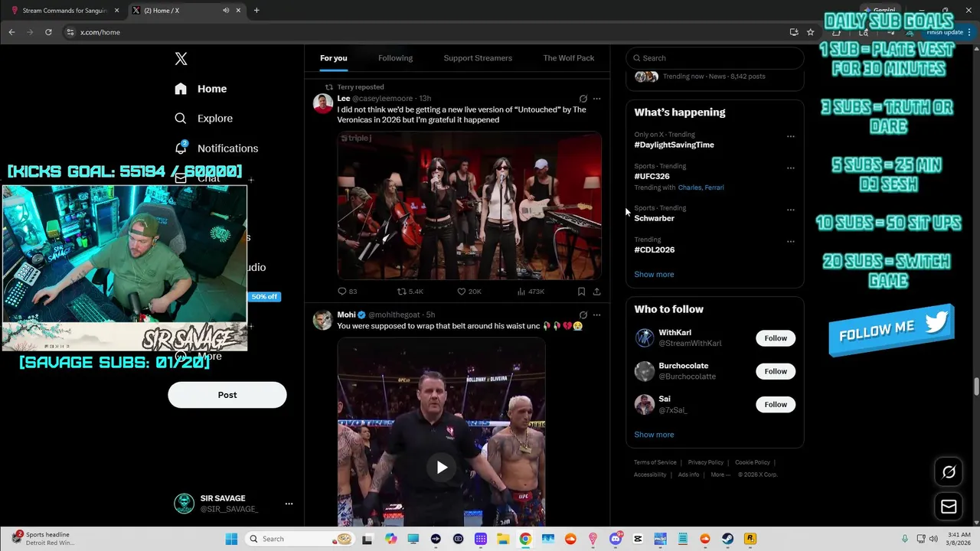The height and width of the screenshot is (551, 980).
Task: Open more options for Schwarber trend
Action: coord(791,210)
